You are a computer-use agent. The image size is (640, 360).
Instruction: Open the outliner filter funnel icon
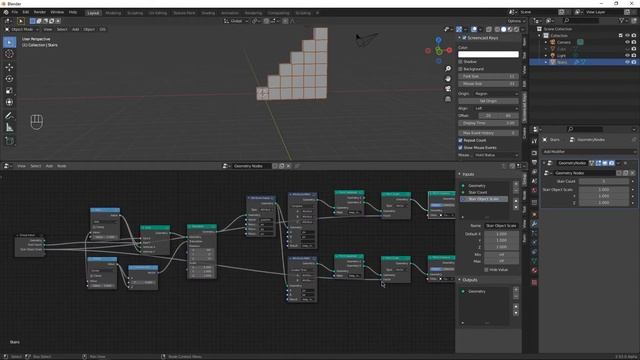click(x=621, y=20)
